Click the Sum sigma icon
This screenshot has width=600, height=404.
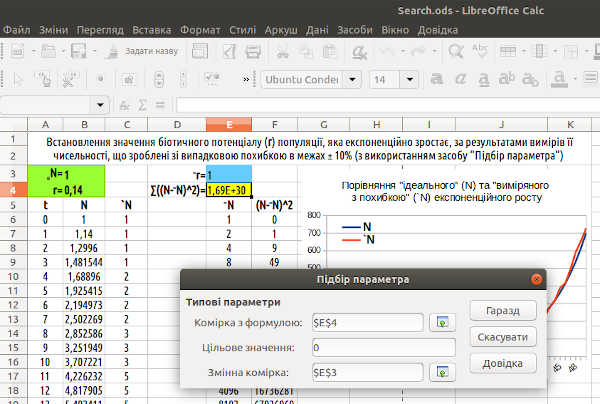[x=143, y=105]
